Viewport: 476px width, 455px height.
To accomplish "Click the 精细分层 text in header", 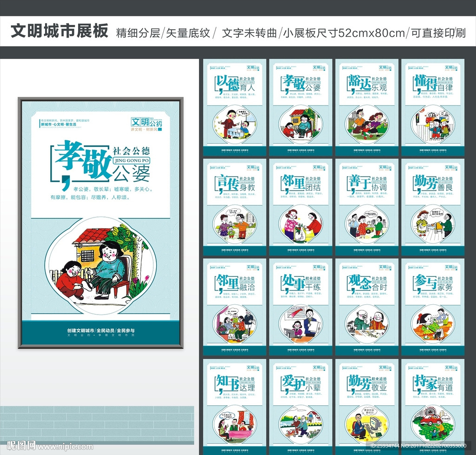I will tap(138, 33).
